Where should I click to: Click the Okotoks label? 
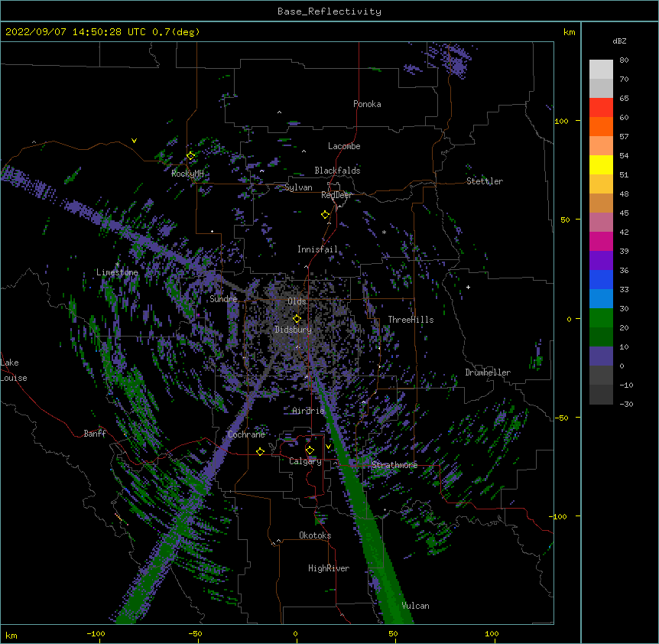[315, 535]
